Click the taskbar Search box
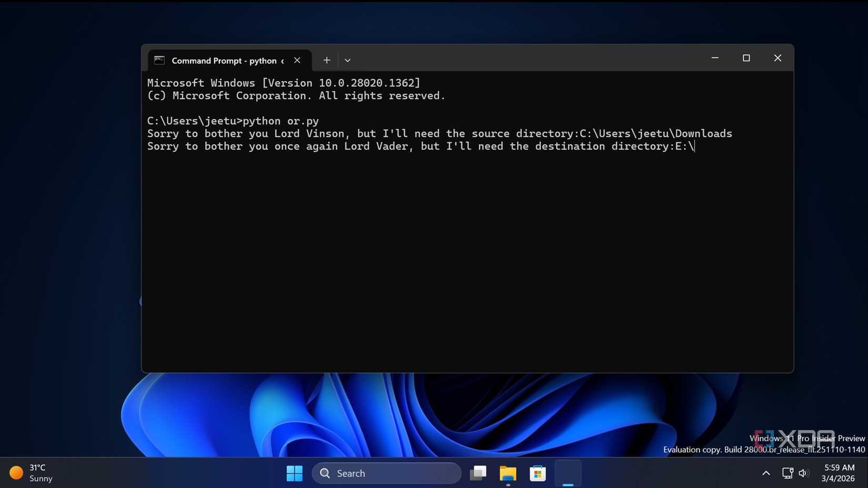868x488 pixels. pyautogui.click(x=387, y=473)
